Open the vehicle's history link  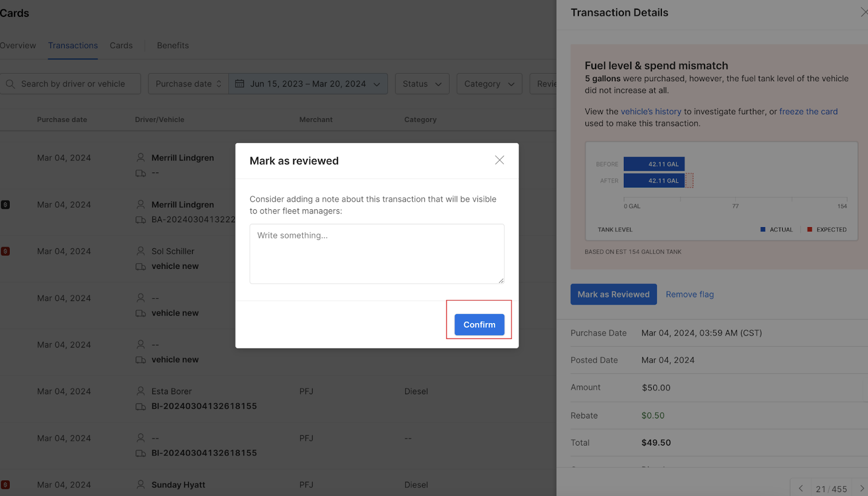(x=650, y=112)
